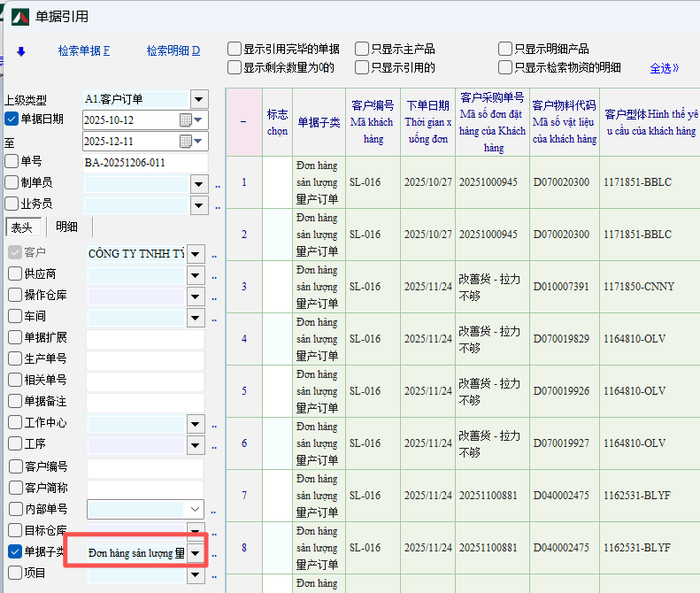Click the minus icon in grid header corner

point(243,121)
